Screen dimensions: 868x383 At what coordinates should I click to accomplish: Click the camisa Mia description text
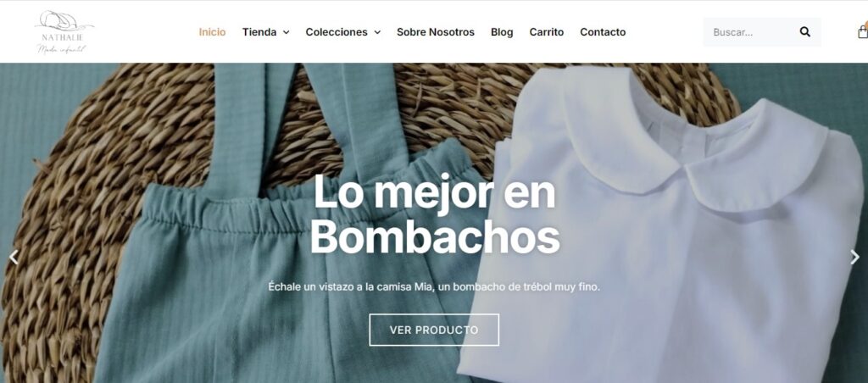pos(434,287)
